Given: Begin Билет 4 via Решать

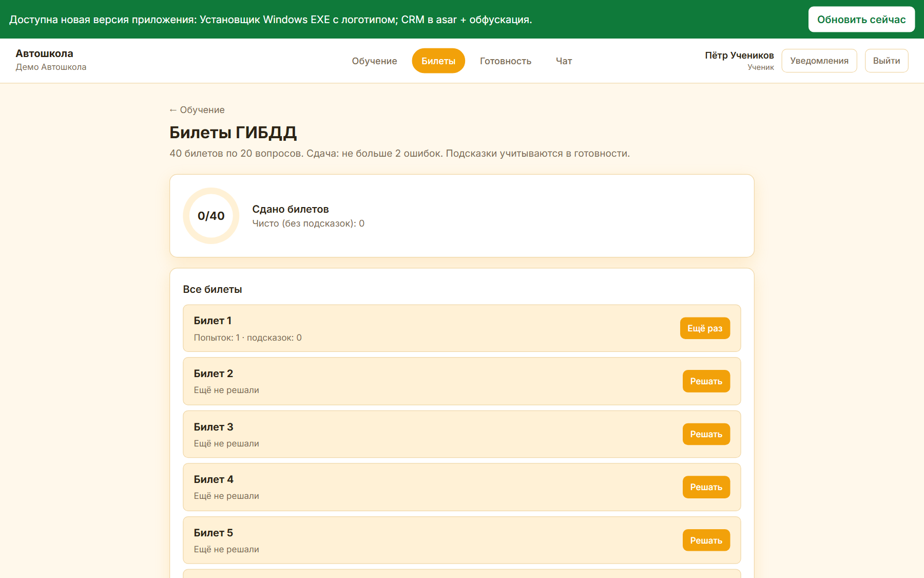Looking at the screenshot, I should tap(706, 487).
